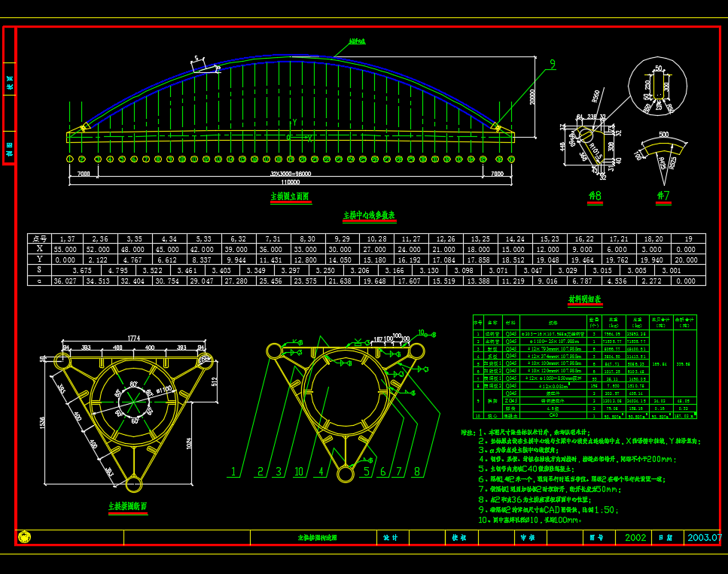Click drawing number "2002" in the title block
The width and height of the screenshot is (728, 574).
[x=635, y=537]
